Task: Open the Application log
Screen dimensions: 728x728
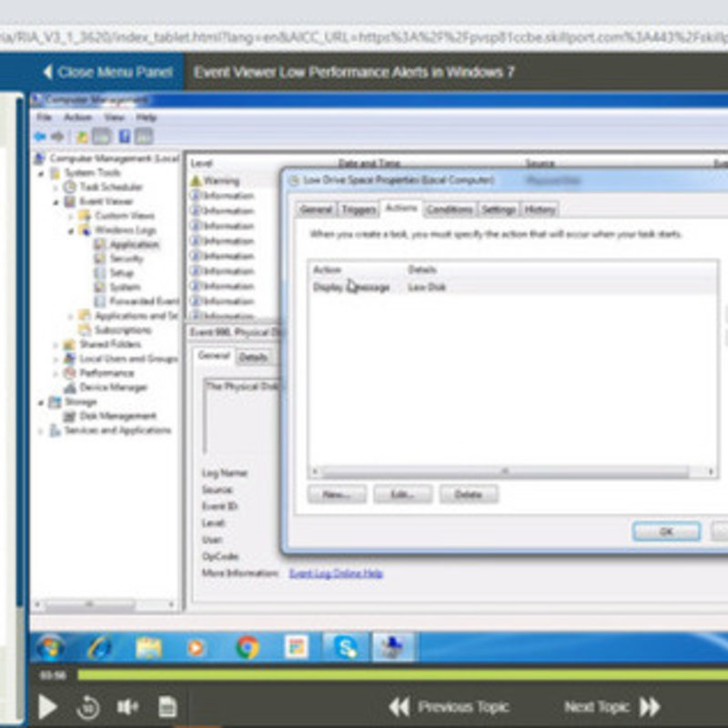Action: click(134, 244)
